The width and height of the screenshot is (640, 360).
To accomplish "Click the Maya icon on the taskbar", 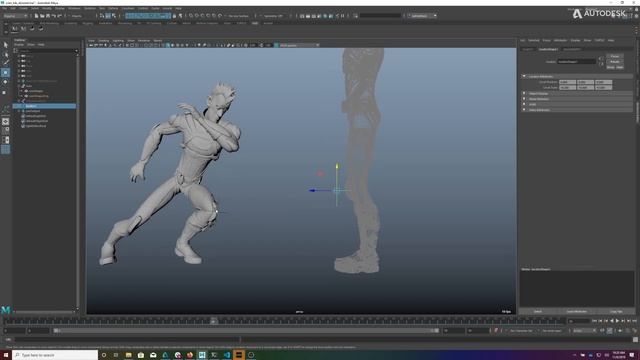I will 202,355.
